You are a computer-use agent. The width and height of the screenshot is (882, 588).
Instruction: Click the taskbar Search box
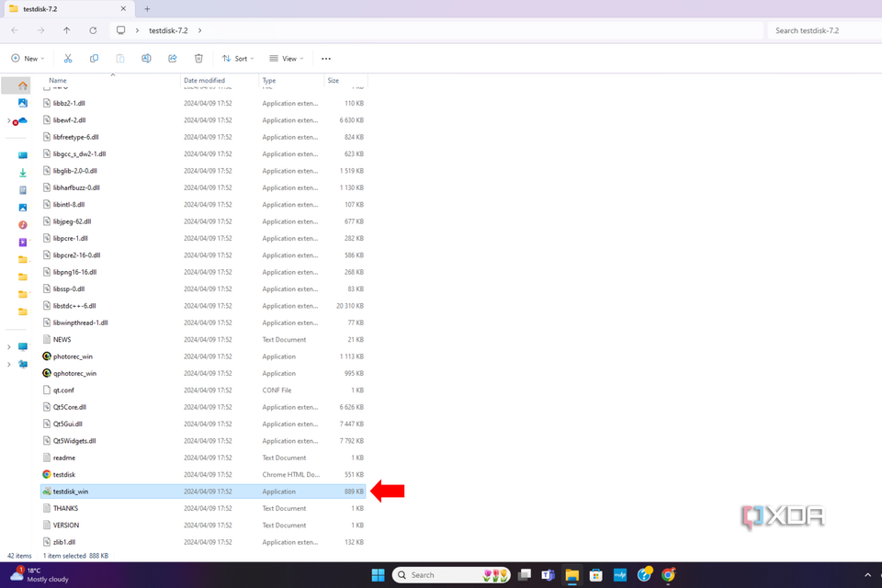451,574
